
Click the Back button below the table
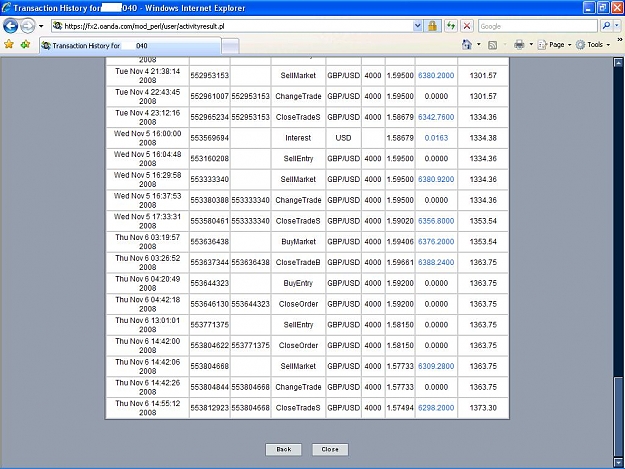283,449
